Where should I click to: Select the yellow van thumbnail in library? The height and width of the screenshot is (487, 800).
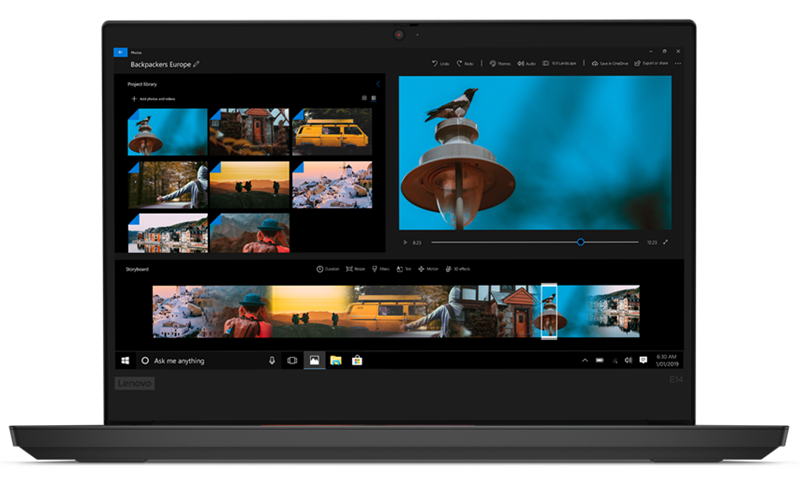click(332, 131)
